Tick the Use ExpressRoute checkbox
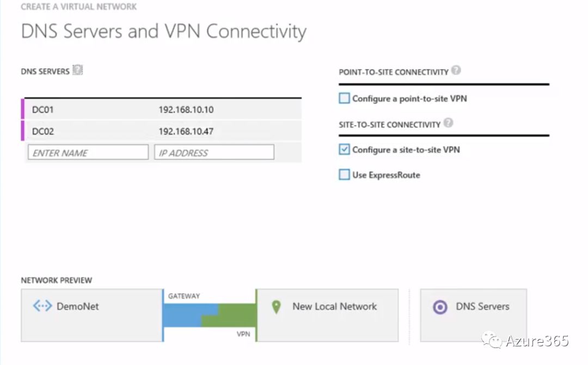Viewport: 588px width, 365px height. [344, 175]
